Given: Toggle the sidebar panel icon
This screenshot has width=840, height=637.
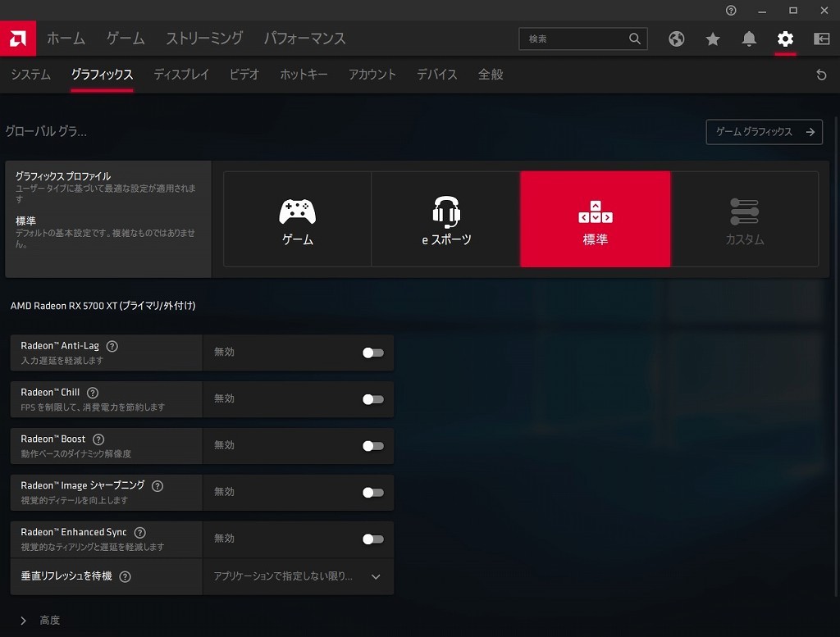Looking at the screenshot, I should point(821,39).
